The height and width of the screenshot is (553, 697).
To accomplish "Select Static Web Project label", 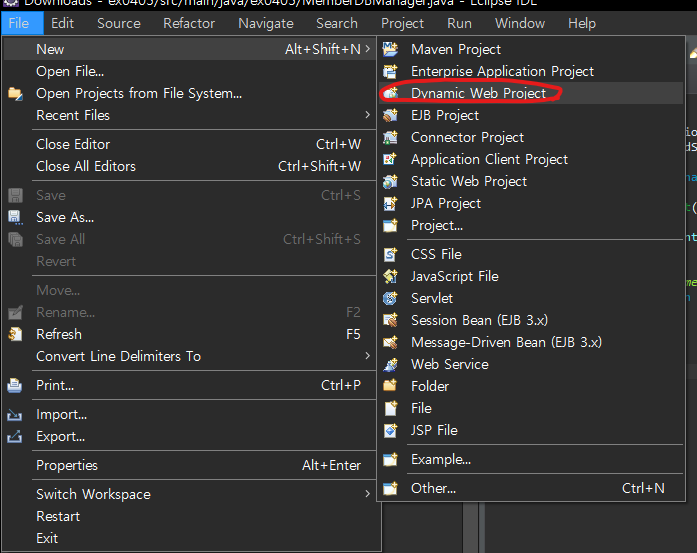I will pyautogui.click(x=469, y=181).
